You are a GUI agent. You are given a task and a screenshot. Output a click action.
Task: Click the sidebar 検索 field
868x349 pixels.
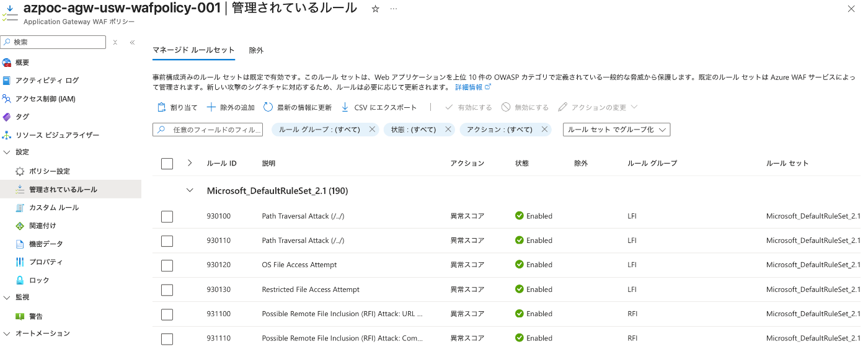[x=53, y=42]
